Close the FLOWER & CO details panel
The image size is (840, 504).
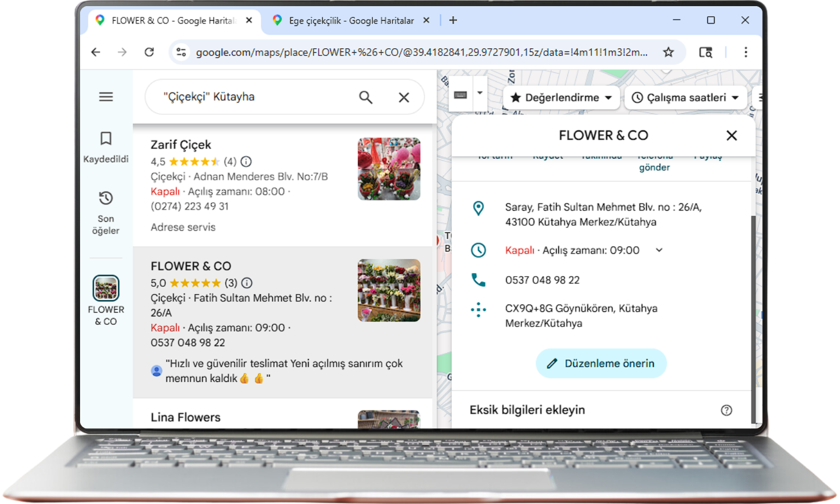click(x=731, y=136)
